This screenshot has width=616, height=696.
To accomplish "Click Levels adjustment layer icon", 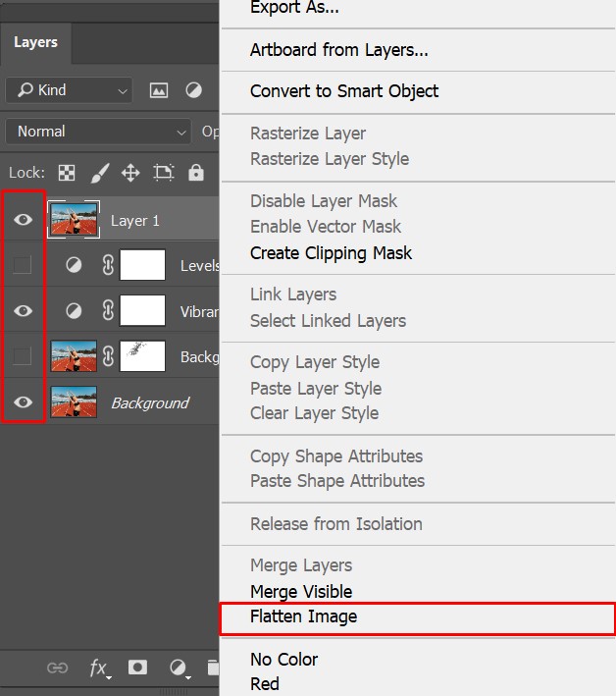I will tap(74, 265).
